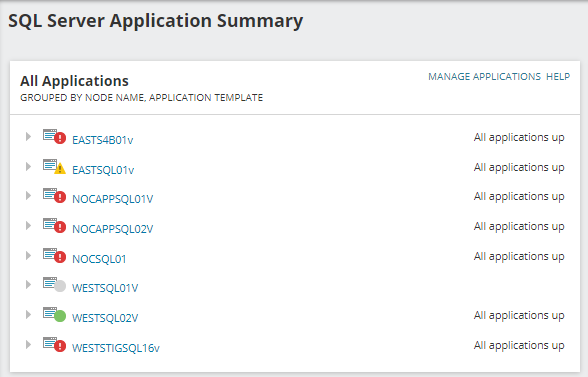Expand the NOCAPPSQL02V tree row
The image size is (588, 377).
tap(28, 226)
